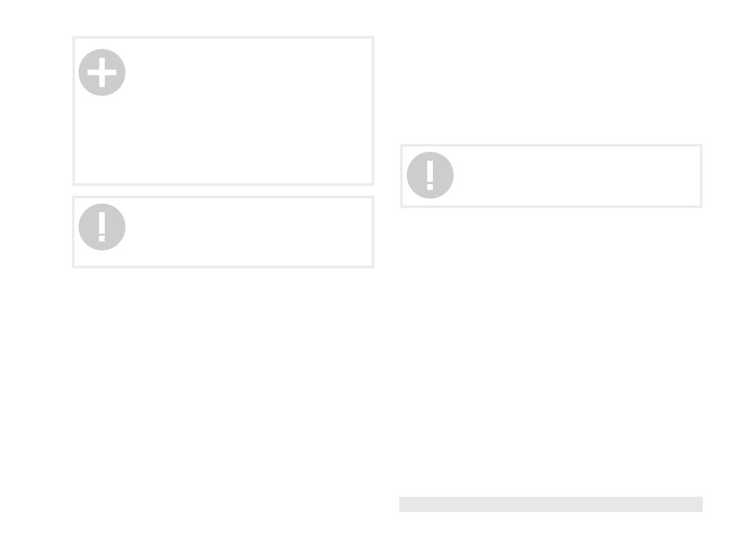Open the tip marked by the plus symbol

click(x=102, y=72)
